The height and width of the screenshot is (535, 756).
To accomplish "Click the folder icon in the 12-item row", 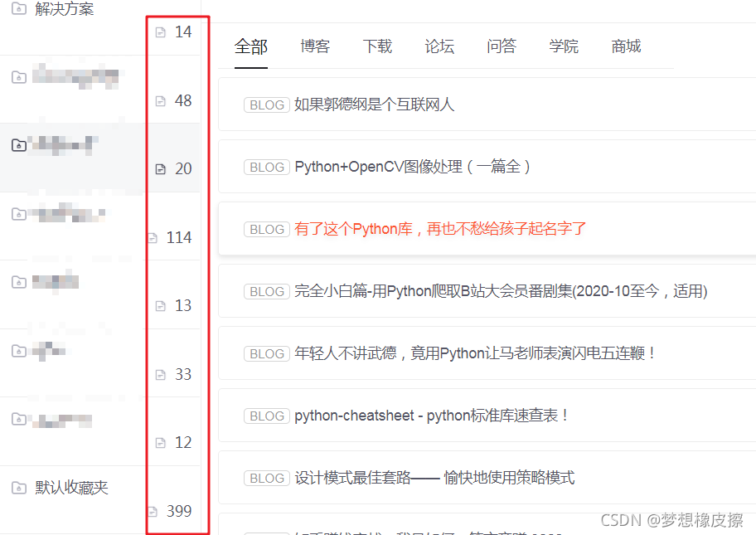I will (19, 419).
